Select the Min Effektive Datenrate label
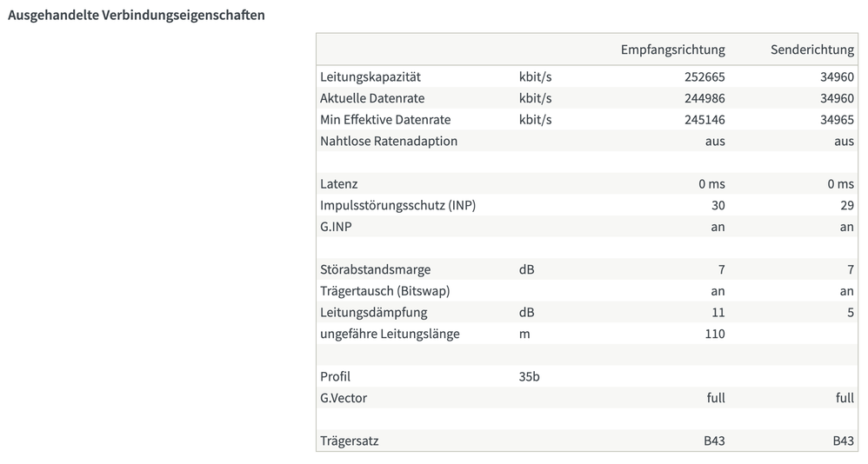The height and width of the screenshot is (464, 868). (x=385, y=120)
